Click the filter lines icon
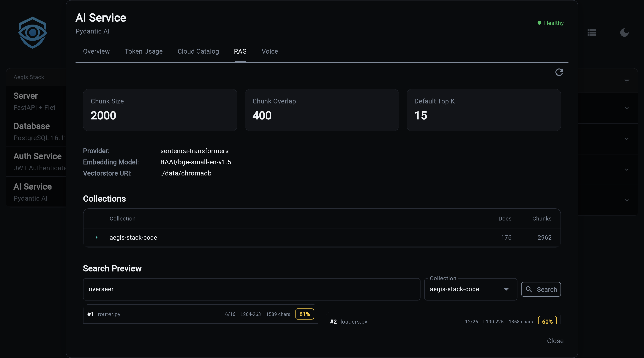The height and width of the screenshot is (358, 644). [x=626, y=80]
